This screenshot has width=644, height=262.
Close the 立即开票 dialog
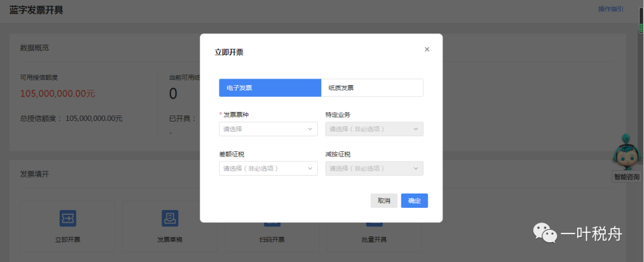[x=427, y=49]
